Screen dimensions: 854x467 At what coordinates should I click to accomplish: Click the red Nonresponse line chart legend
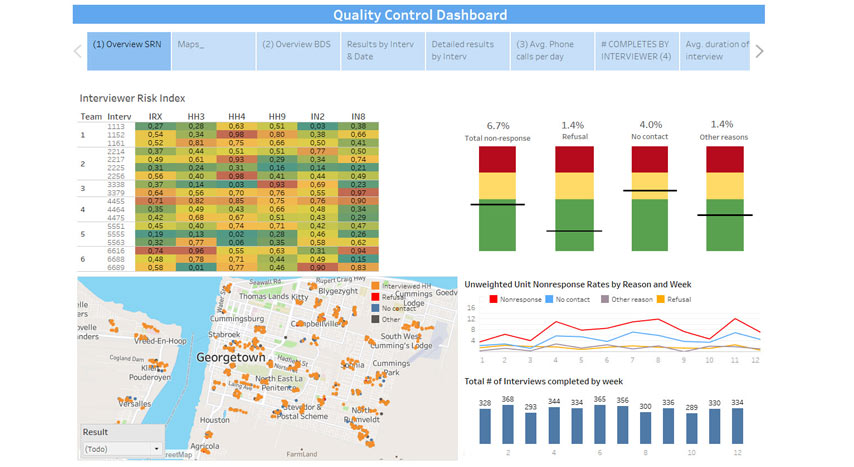click(493, 299)
